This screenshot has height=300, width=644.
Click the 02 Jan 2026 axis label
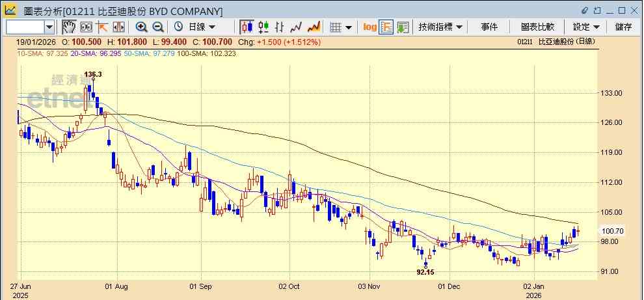click(x=534, y=290)
